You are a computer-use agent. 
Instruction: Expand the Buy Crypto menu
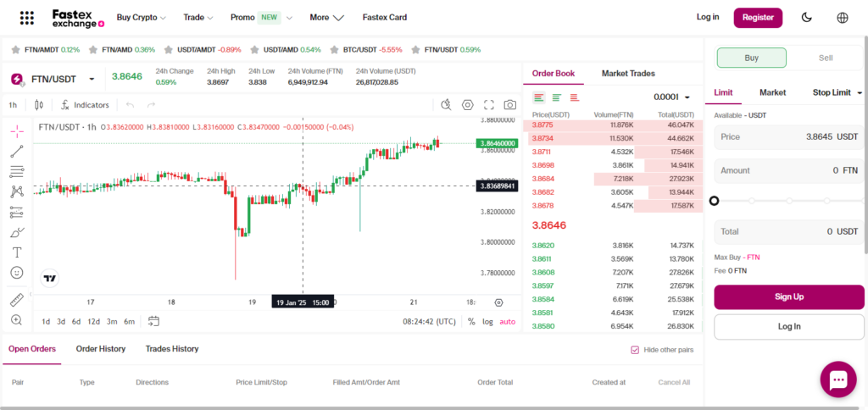[x=142, y=18]
